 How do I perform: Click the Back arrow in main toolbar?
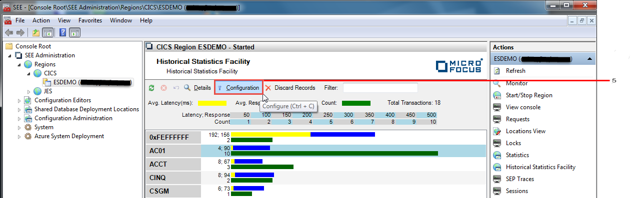point(8,32)
